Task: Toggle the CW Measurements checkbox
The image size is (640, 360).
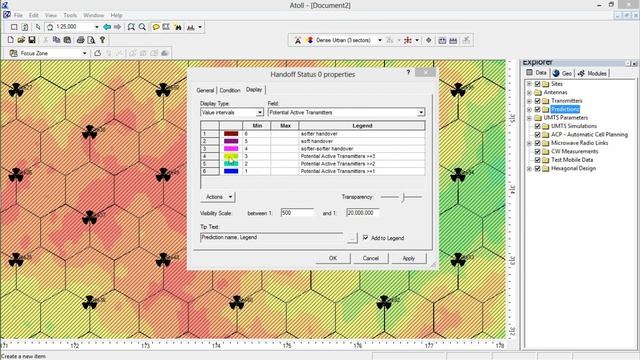Action: tap(538, 151)
